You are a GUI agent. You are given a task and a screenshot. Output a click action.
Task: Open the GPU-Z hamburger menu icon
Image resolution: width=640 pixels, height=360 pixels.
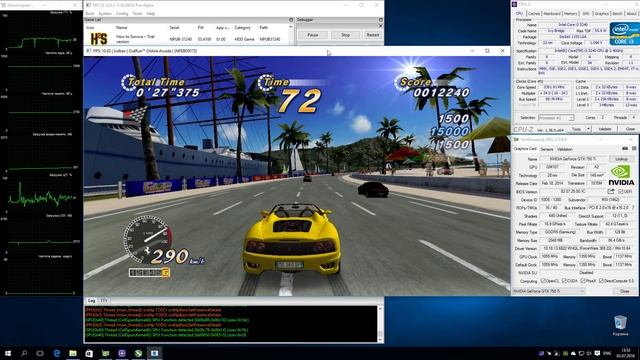coord(634,149)
